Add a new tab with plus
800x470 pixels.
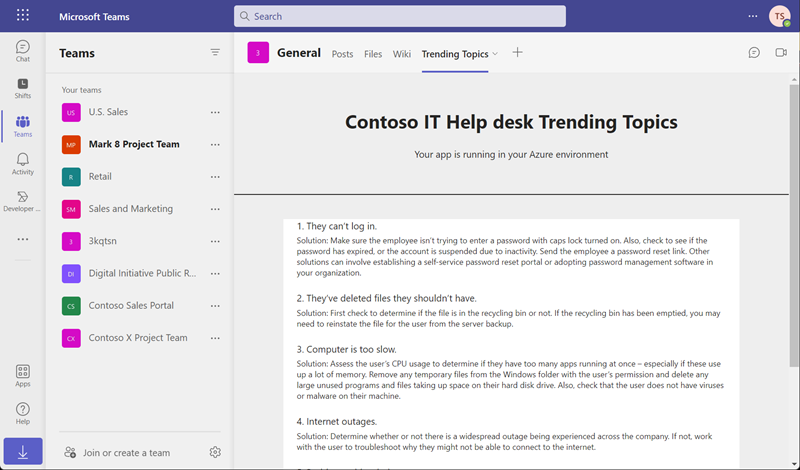(517, 53)
